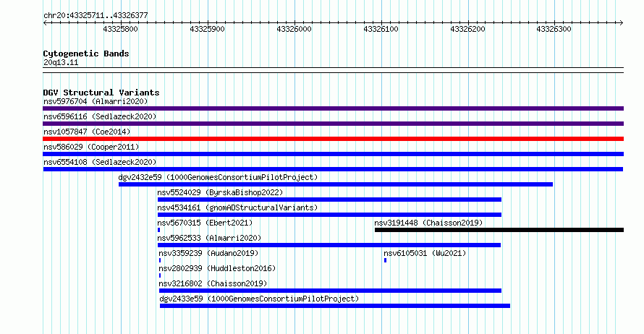This screenshot has height=334, width=644.
Task: Select the nsv586029 blue variant bar
Action: (333, 154)
